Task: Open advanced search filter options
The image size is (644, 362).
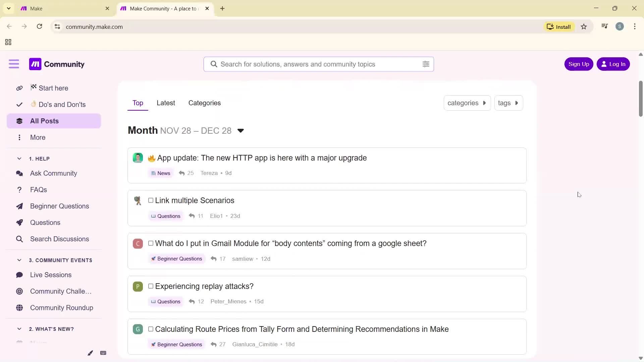Action: click(425, 64)
